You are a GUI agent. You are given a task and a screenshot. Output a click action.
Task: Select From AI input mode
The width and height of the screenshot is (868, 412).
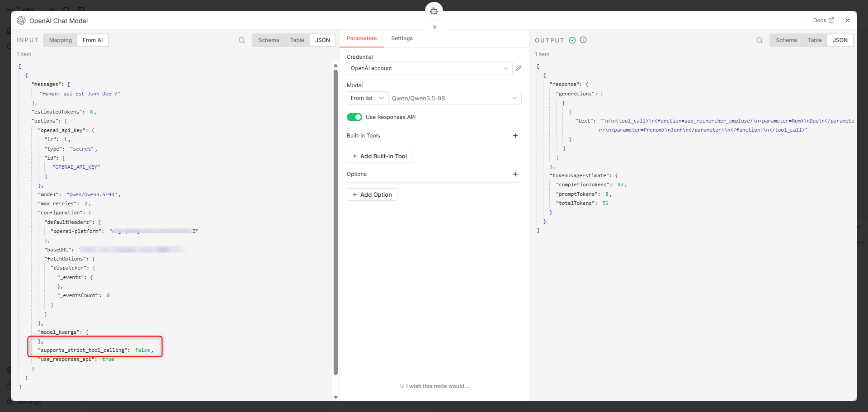(93, 40)
